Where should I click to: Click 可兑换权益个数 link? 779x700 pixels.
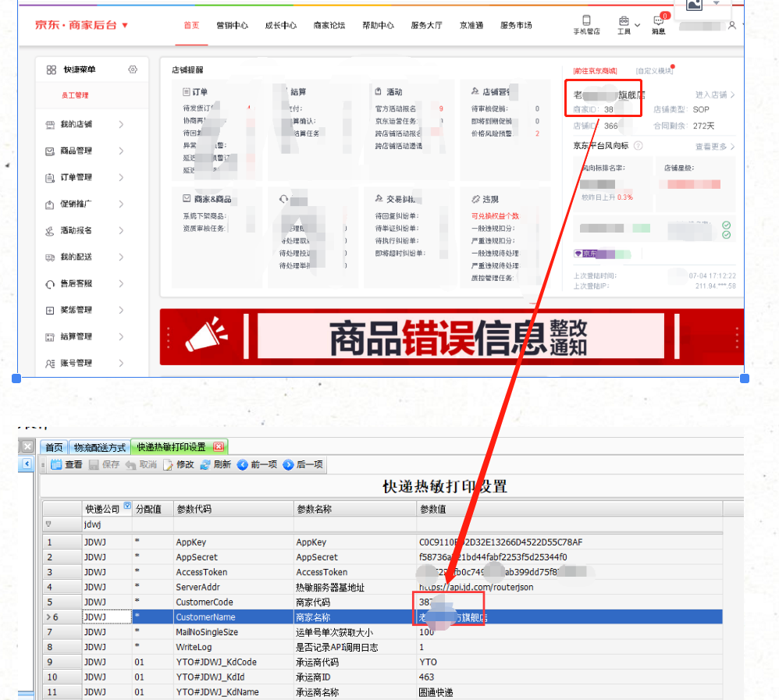[495, 216]
